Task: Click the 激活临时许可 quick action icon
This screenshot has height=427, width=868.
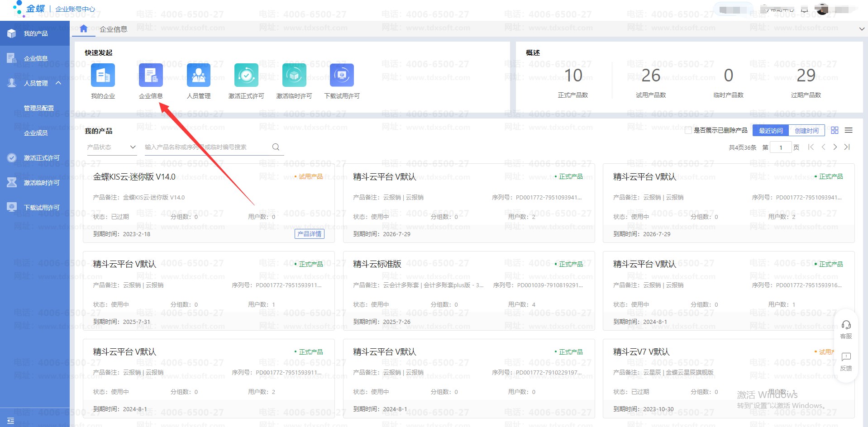Action: point(294,75)
